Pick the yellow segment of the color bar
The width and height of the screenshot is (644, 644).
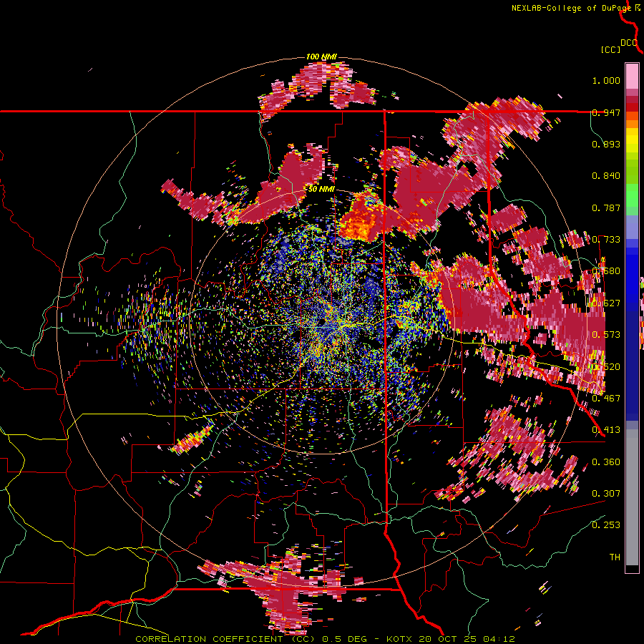point(632,140)
